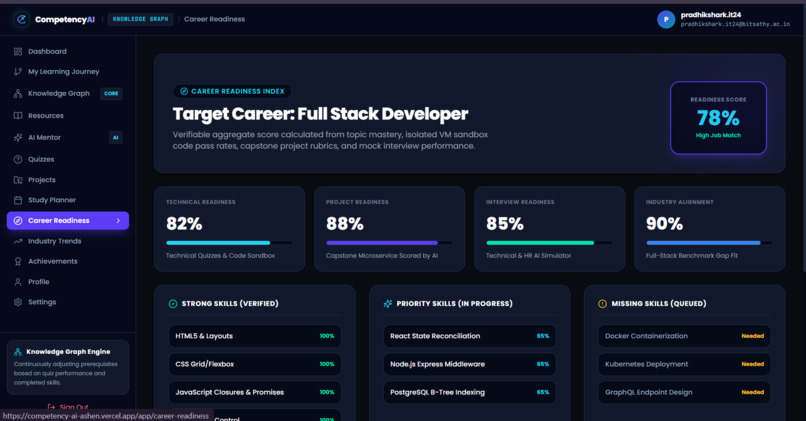The height and width of the screenshot is (421, 806).
Task: Click the CompetencyAI logo icon
Action: 21,19
